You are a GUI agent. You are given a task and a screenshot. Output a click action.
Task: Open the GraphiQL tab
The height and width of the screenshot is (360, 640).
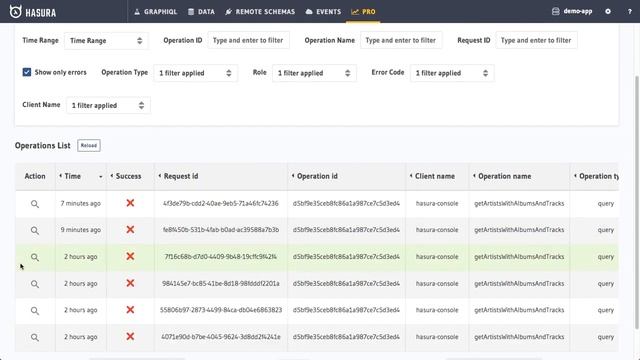(156, 12)
